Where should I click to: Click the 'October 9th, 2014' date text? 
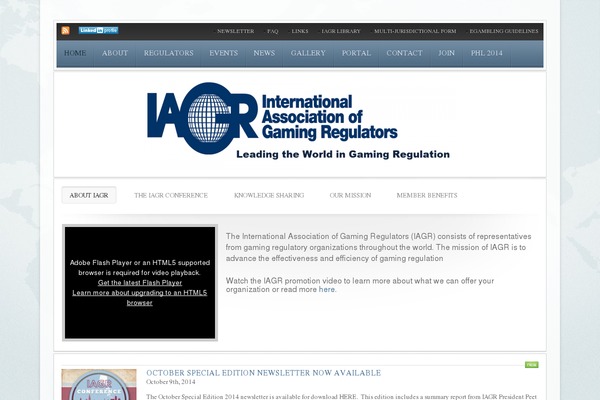[171, 382]
